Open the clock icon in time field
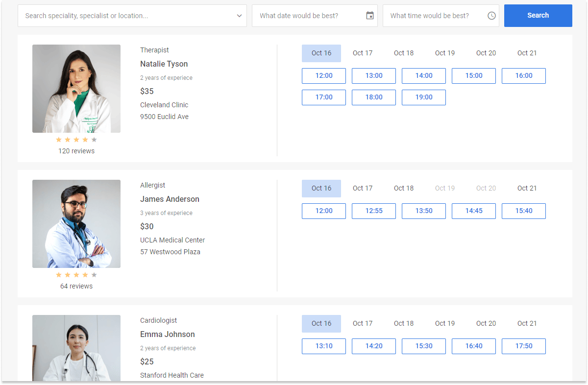 pos(491,16)
